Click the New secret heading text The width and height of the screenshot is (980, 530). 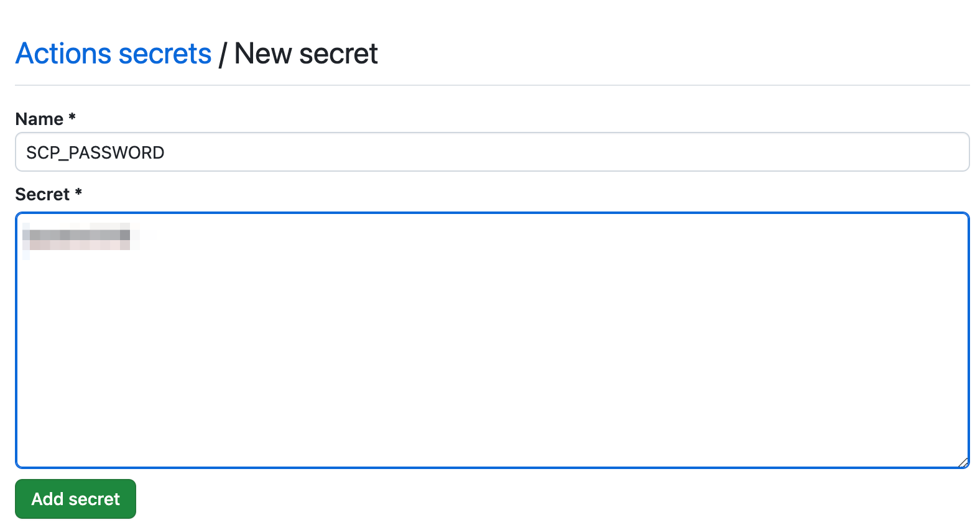tap(306, 54)
